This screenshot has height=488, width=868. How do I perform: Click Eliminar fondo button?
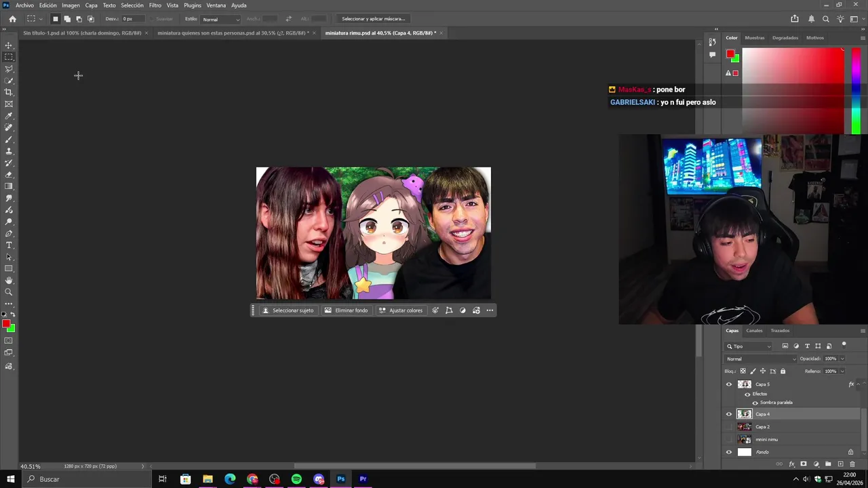pyautogui.click(x=346, y=310)
